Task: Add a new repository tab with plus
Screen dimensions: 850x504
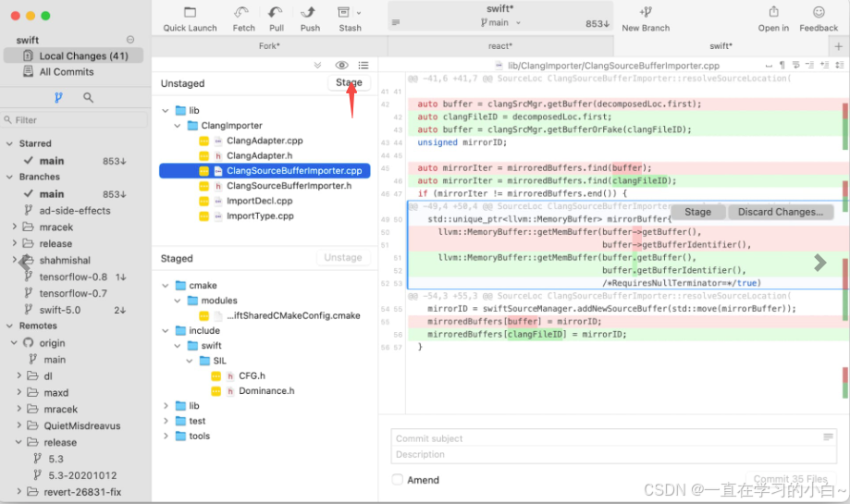Action: pos(839,46)
